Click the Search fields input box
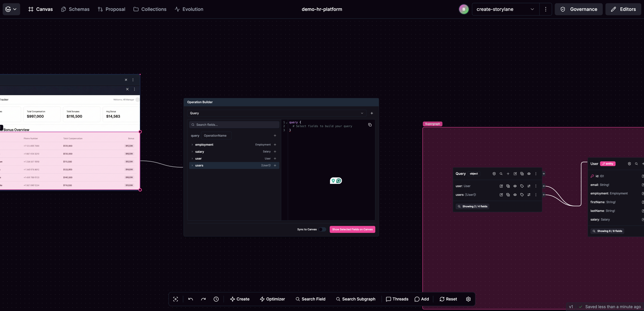 pos(234,125)
